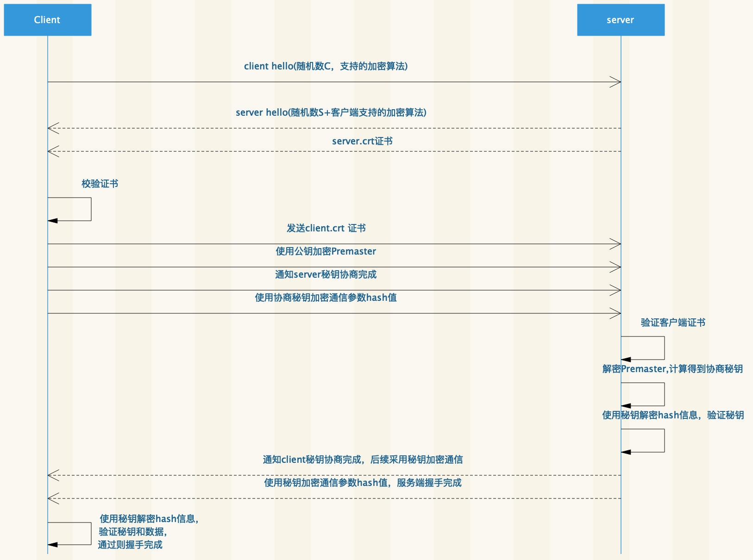Click the 发送client.crt 证书 message label
753x560 pixels.
[326, 228]
